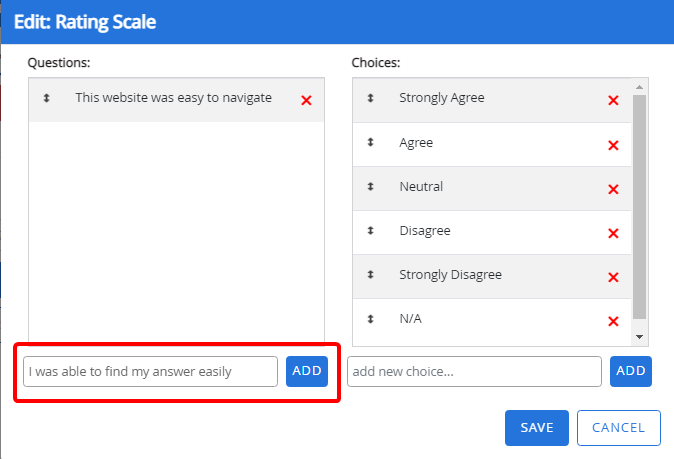The image size is (674, 459).
Task: Remove the Agree choice with red X
Action: [x=613, y=145]
